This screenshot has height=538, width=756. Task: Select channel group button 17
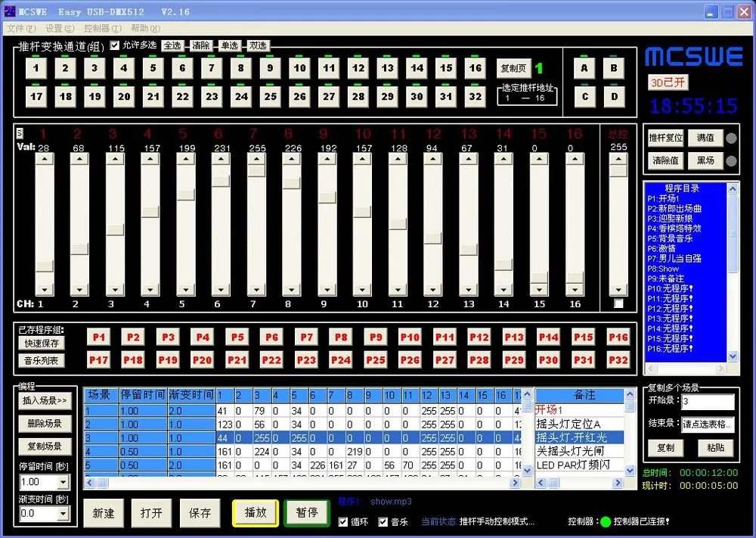(36, 97)
